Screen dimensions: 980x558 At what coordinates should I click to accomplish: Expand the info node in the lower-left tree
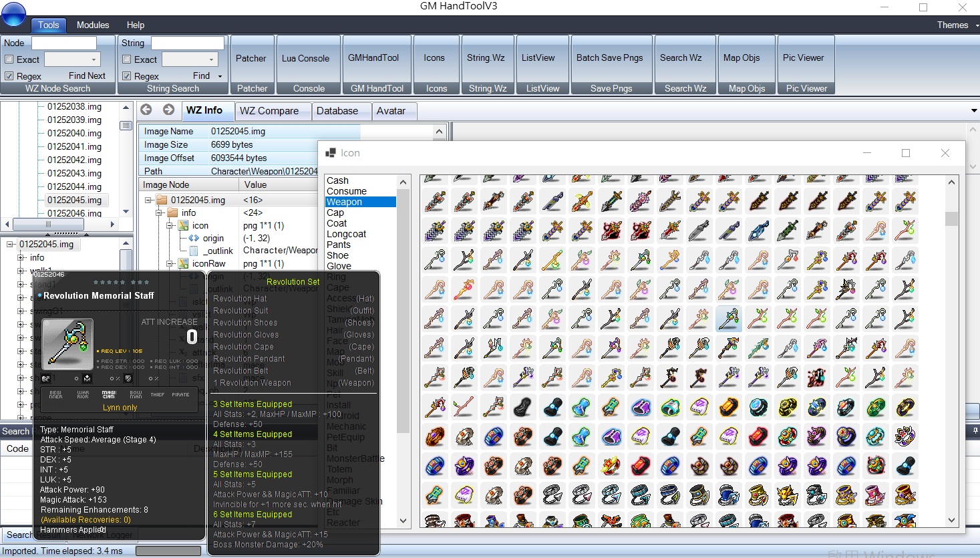click(21, 258)
